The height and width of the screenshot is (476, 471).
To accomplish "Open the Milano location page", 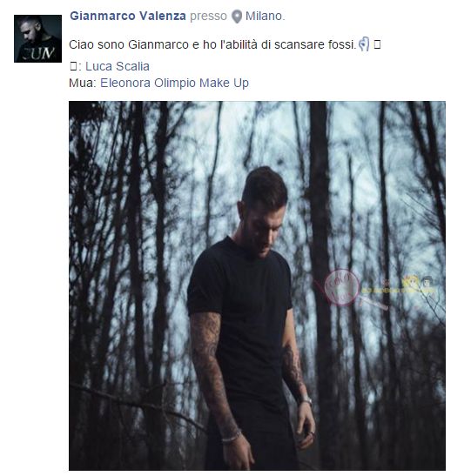I will click(264, 16).
